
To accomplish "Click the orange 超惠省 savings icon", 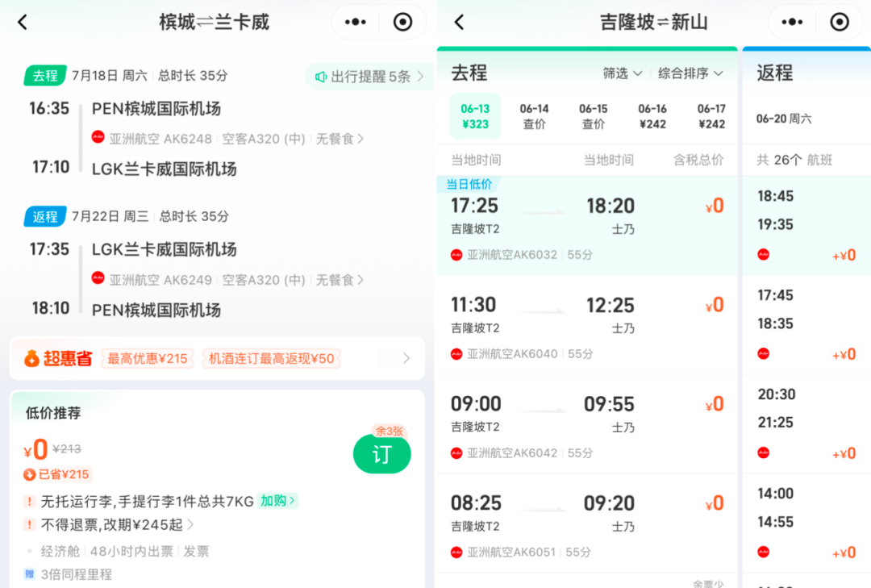I will coord(33,357).
